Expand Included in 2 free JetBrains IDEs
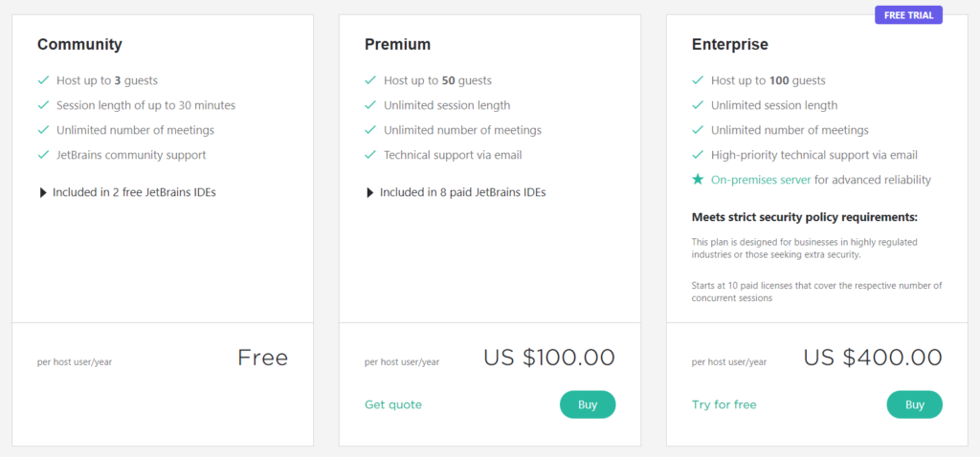This screenshot has width=980, height=457. pyautogui.click(x=127, y=192)
